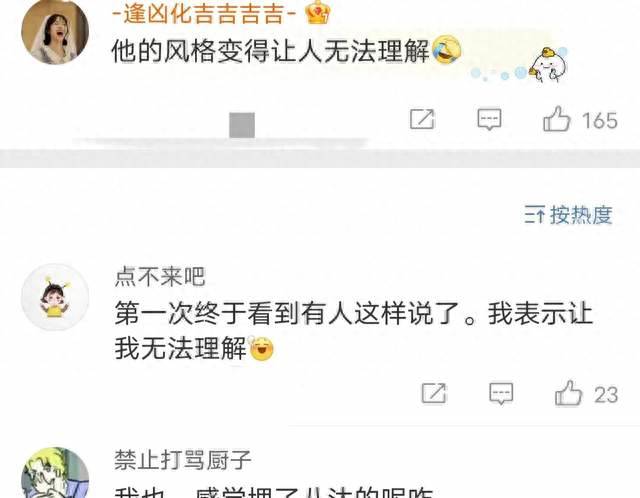
Task: Repost 点不来吧's comment via share icon
Action: pos(434,393)
